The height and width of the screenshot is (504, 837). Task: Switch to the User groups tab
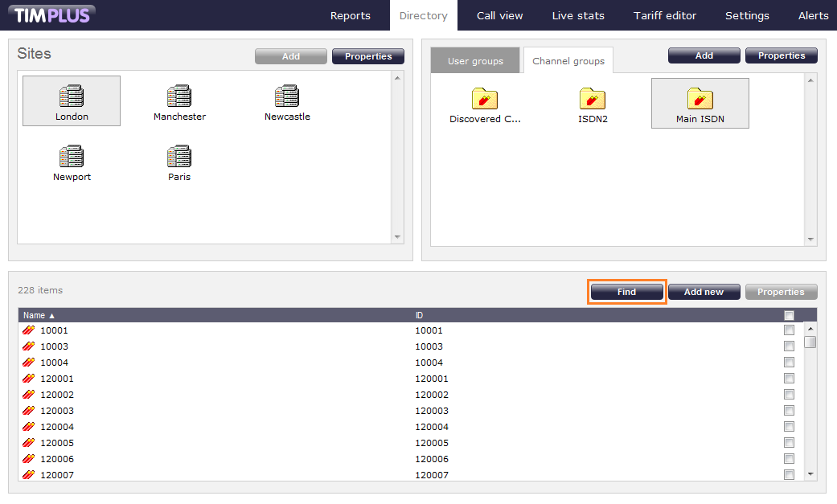click(475, 61)
